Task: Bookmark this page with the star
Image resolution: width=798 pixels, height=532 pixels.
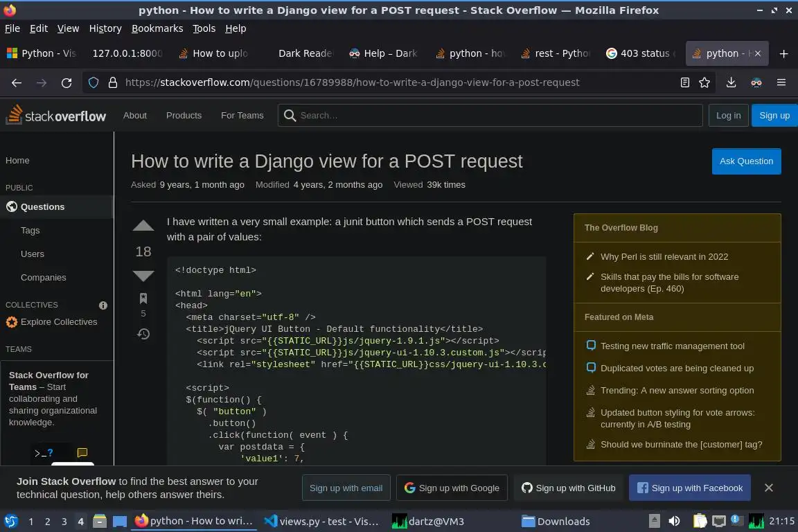Action: coord(704,82)
